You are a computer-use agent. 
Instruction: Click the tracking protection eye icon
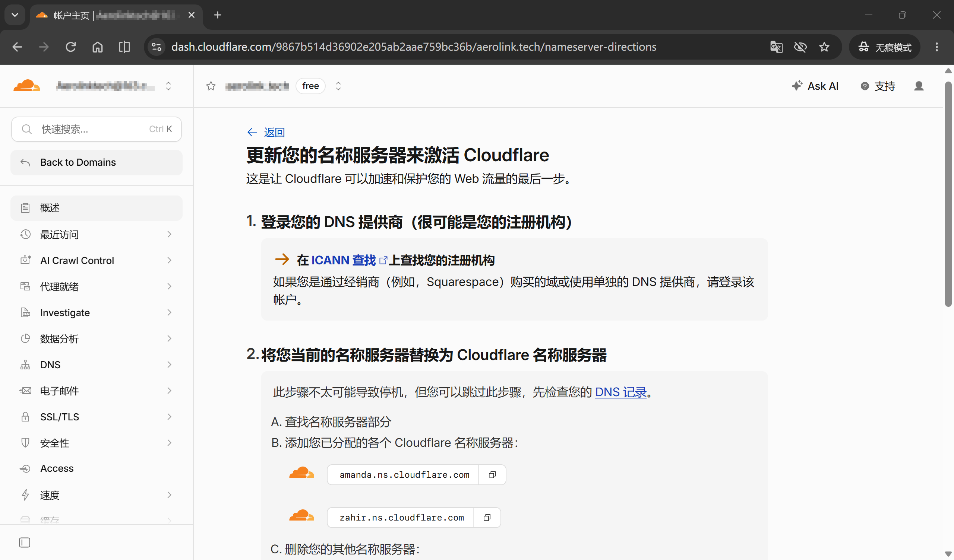tap(800, 47)
